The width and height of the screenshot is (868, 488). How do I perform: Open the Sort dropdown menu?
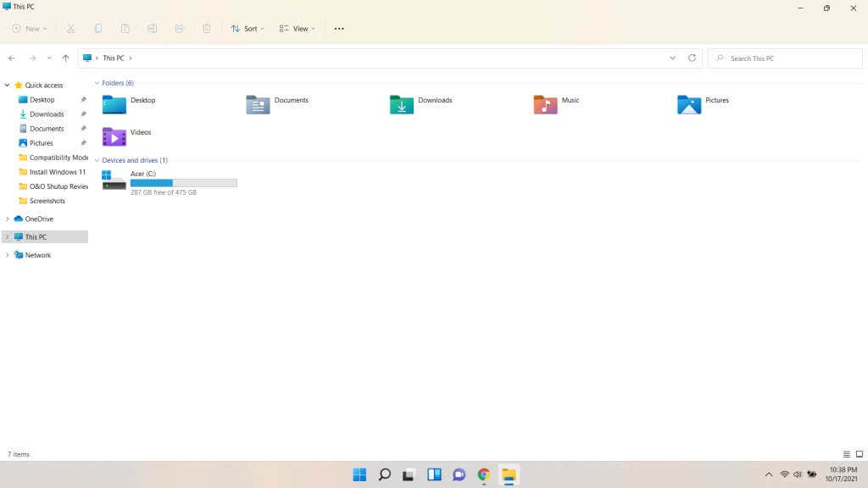tap(248, 29)
